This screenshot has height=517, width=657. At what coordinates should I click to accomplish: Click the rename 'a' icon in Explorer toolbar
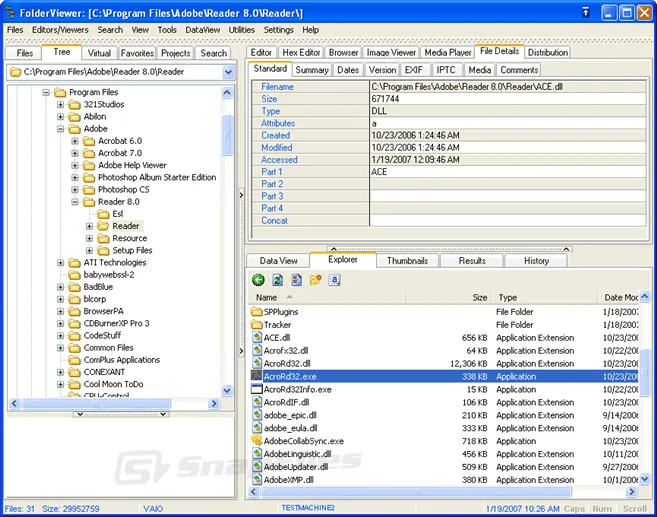tap(334, 280)
